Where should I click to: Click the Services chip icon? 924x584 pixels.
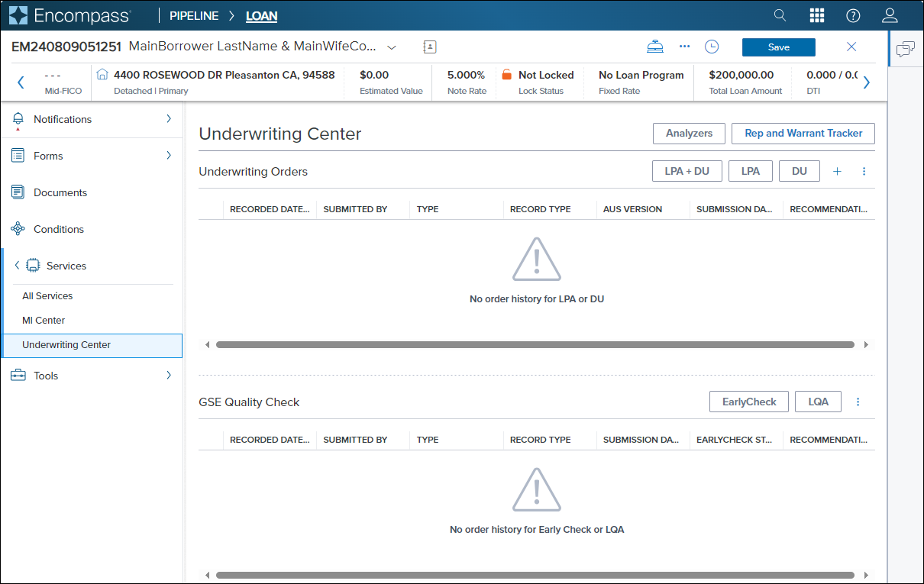coord(33,266)
